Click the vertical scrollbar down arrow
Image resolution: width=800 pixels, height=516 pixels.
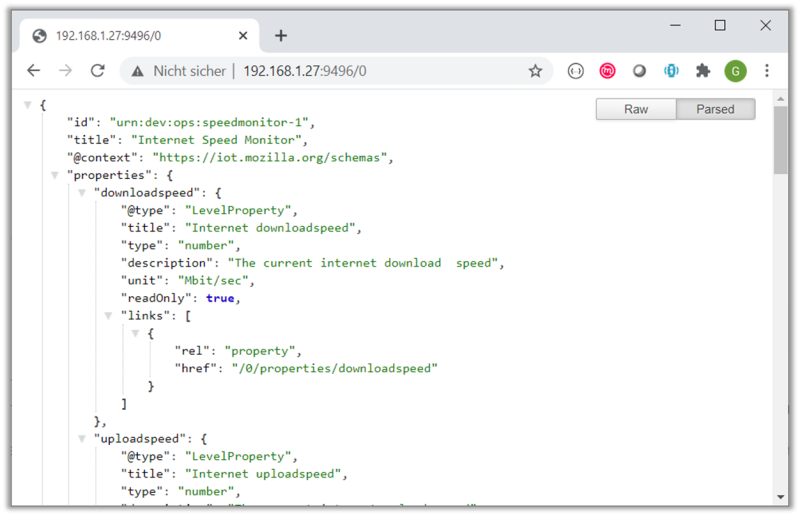[780, 497]
